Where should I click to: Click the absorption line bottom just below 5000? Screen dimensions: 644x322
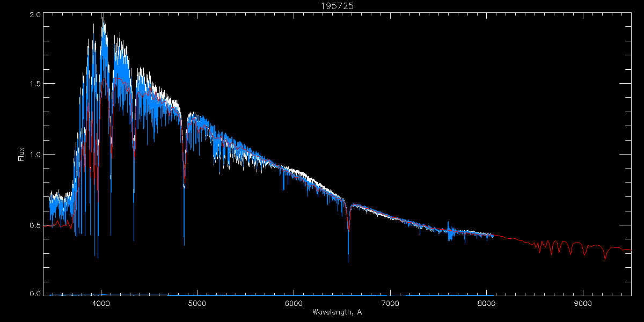click(x=184, y=244)
